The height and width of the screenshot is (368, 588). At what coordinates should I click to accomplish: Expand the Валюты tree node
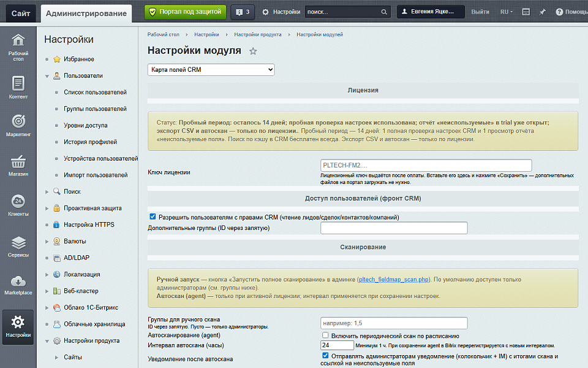coord(47,242)
